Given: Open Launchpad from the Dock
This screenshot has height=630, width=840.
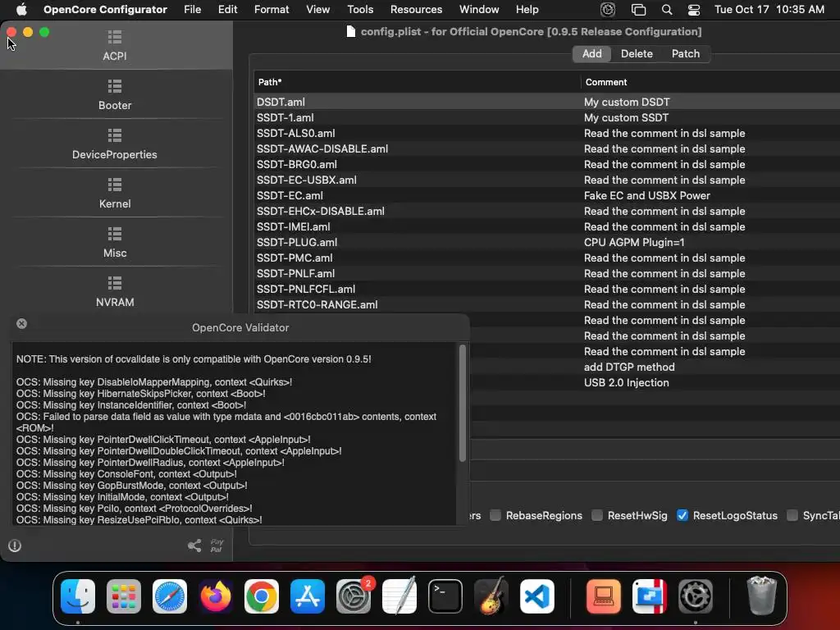Looking at the screenshot, I should (124, 596).
